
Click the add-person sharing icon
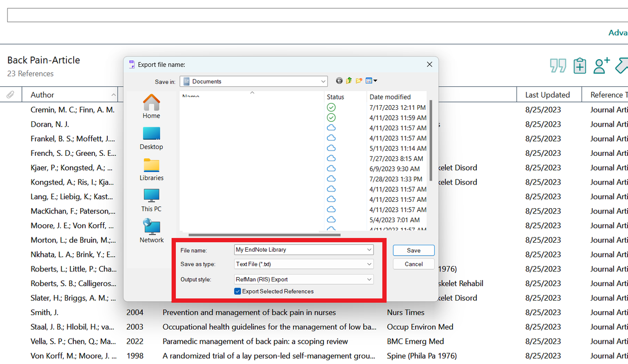click(x=601, y=66)
